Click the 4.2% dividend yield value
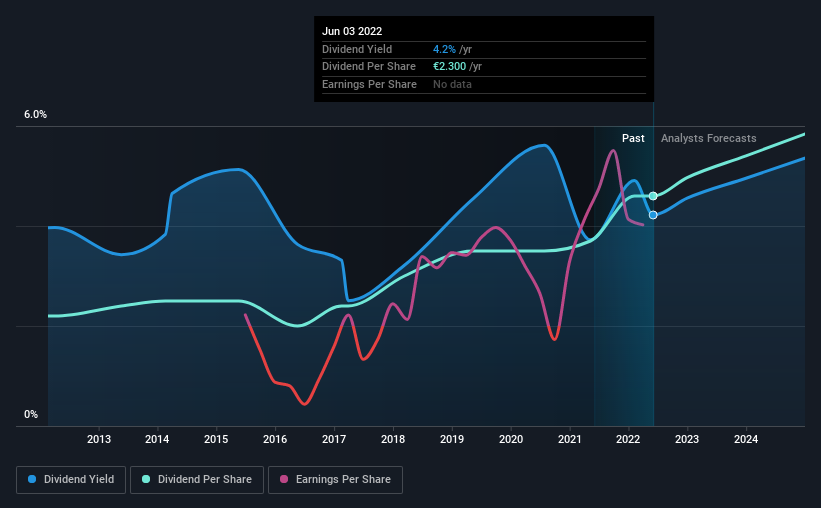Image resolution: width=821 pixels, height=508 pixels. pos(444,49)
